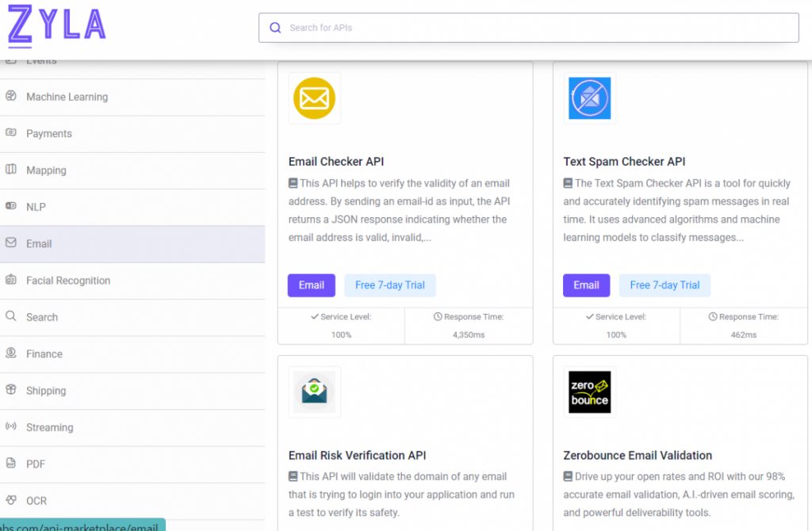Click the ZYLA logo
The image size is (812, 531).
pos(56,25)
